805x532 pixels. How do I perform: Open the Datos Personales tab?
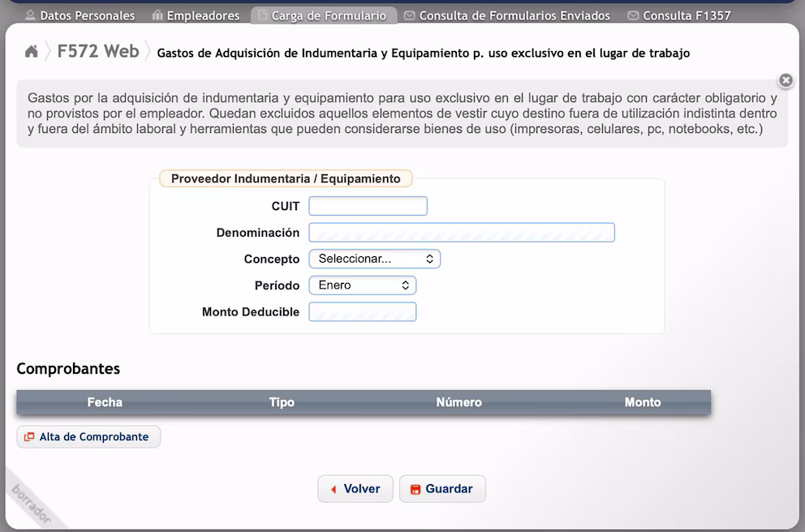click(80, 16)
